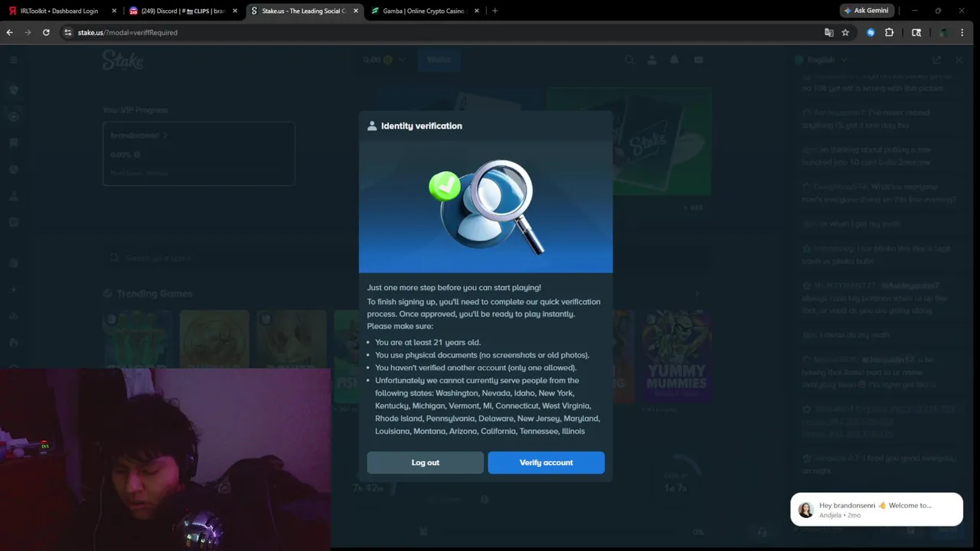The height and width of the screenshot is (551, 980).
Task: Close the IRLToolkit Dashboard tab
Action: pyautogui.click(x=114, y=11)
